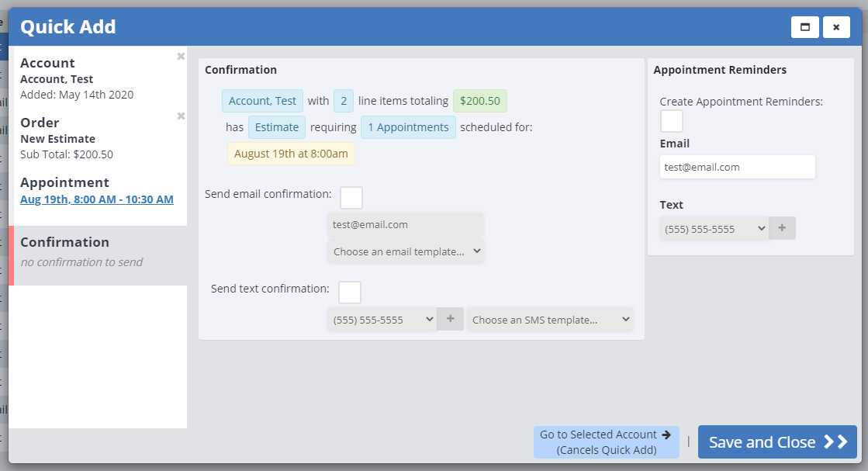Click Go to Selected Account button
Viewport: 868px width, 471px height.
point(606,442)
